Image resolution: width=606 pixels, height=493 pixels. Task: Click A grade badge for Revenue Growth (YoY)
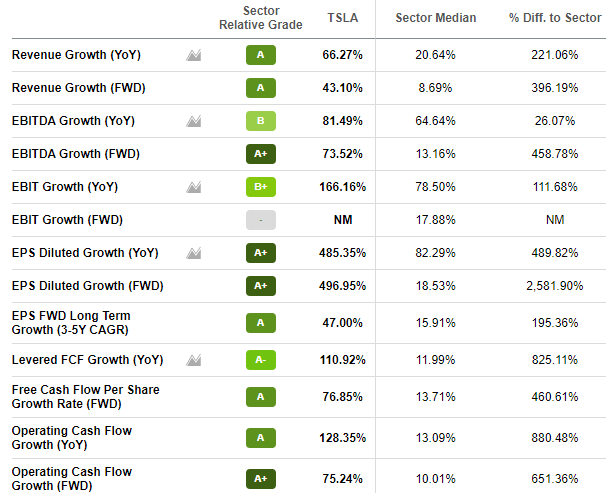click(260, 55)
